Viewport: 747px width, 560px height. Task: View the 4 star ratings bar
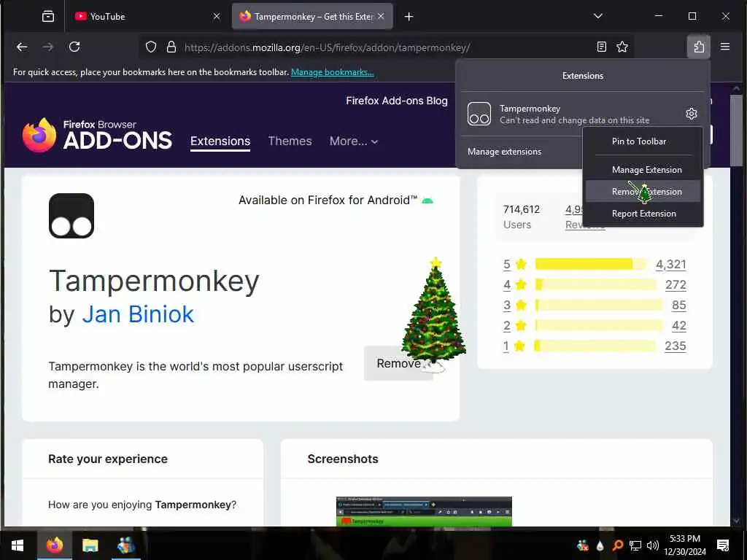tap(596, 285)
